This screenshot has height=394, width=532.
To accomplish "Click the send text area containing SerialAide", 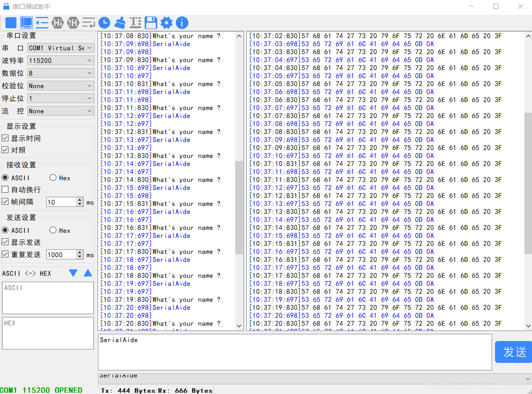I will [295, 352].
